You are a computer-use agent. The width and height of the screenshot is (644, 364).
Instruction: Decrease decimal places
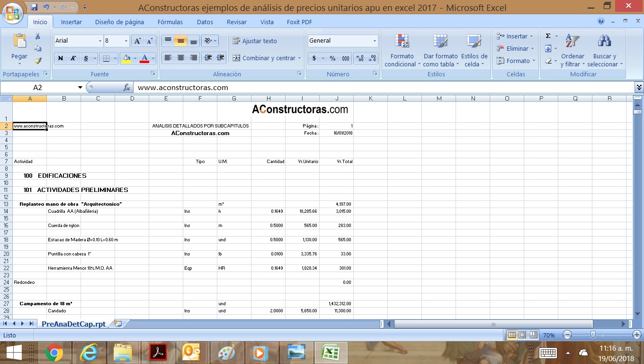point(373,58)
